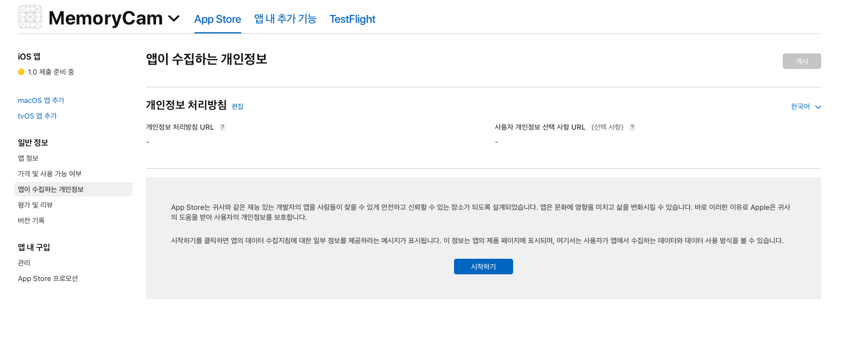Click the tvOS 앱 추가 link
This screenshot has width=868, height=340.
click(37, 116)
